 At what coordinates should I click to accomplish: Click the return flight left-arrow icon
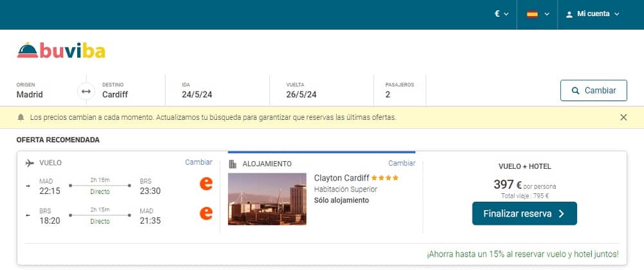[x=28, y=215]
